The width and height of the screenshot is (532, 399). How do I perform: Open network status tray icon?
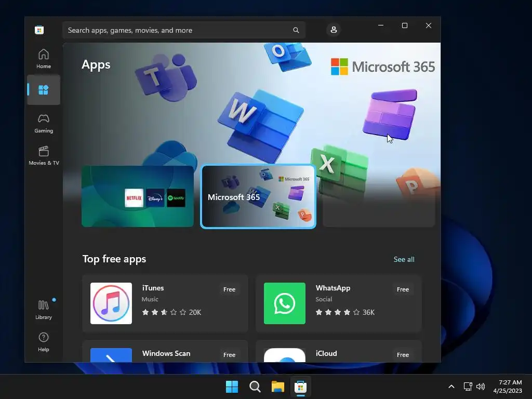coord(468,387)
